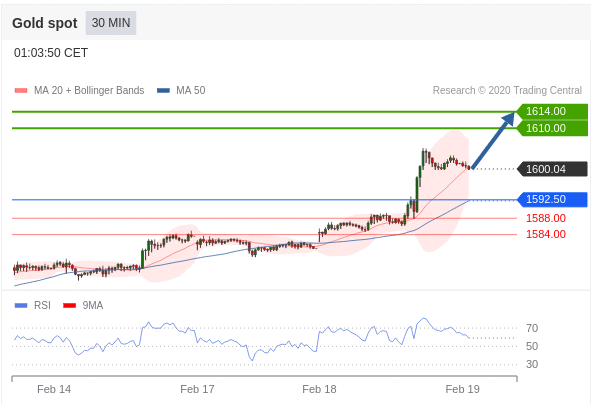Click the 1600.04 current price tag
Image resolution: width=599 pixels, height=410 pixels.
coord(552,169)
